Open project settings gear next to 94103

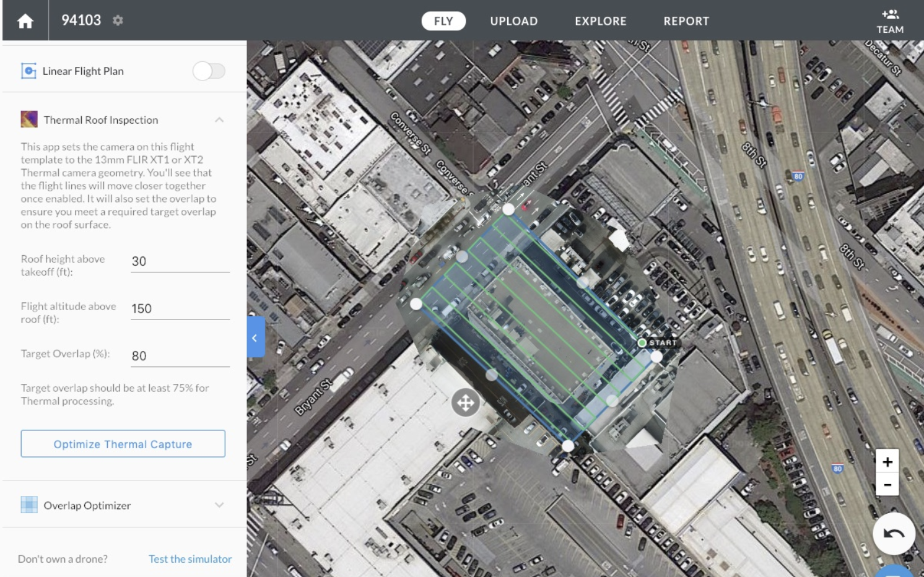pos(118,20)
